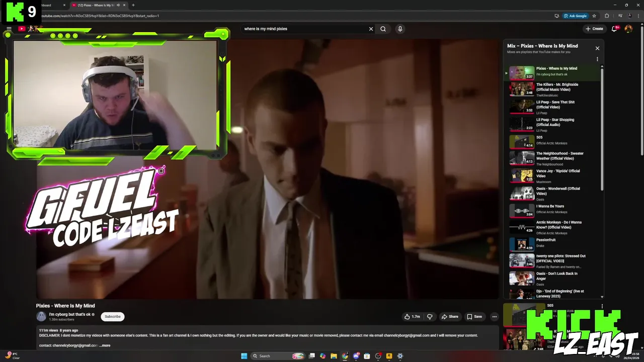Play 505 by Arctic Monkeys in mix
The width and height of the screenshot is (644, 362).
coord(552,141)
